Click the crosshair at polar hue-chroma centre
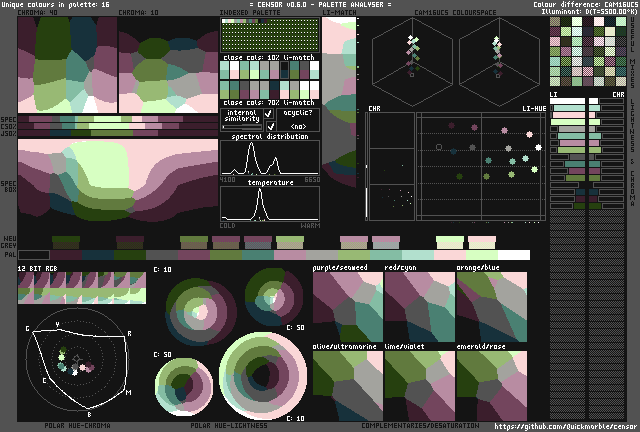 (77, 359)
